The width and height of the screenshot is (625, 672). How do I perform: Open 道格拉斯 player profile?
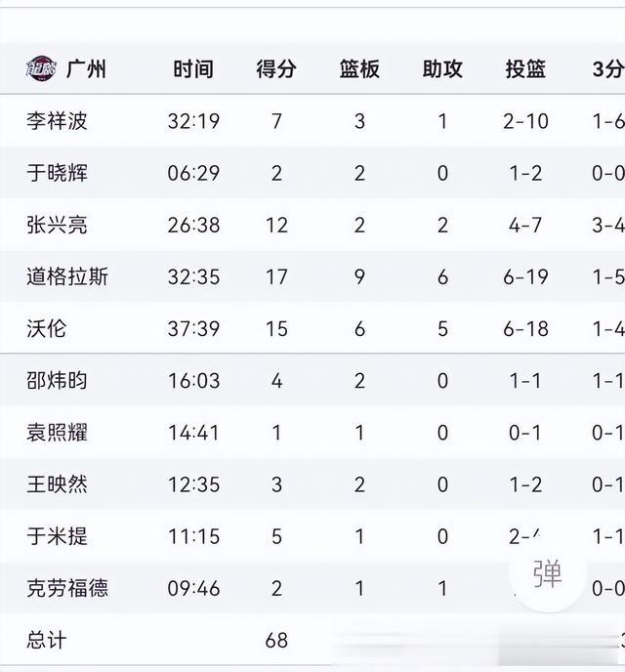[67, 276]
